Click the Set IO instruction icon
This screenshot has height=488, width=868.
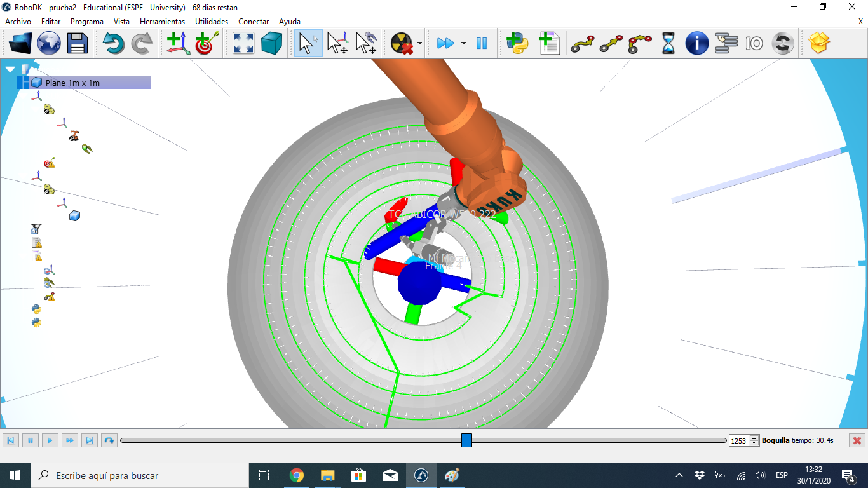pyautogui.click(x=754, y=43)
